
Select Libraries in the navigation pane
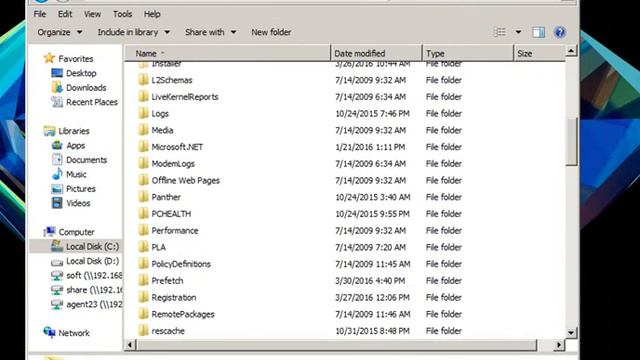click(x=73, y=131)
